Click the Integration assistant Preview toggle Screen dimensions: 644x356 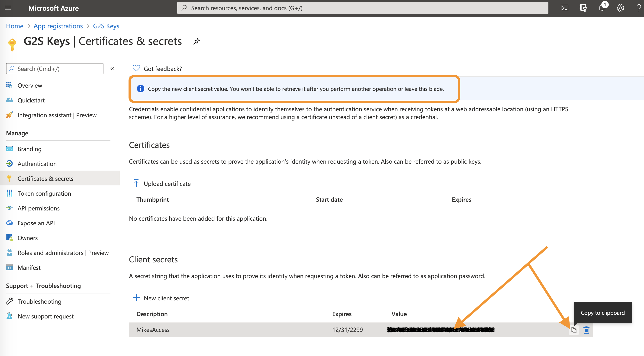[57, 115]
